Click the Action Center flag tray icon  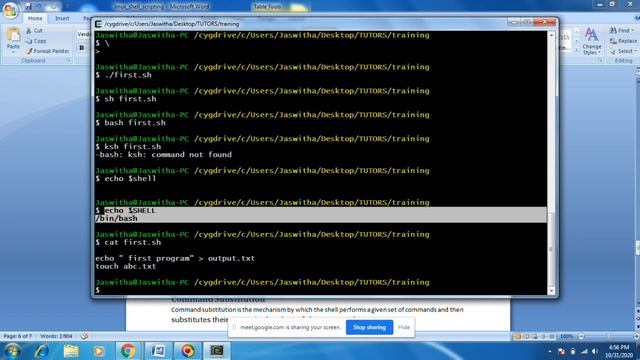coord(561,351)
